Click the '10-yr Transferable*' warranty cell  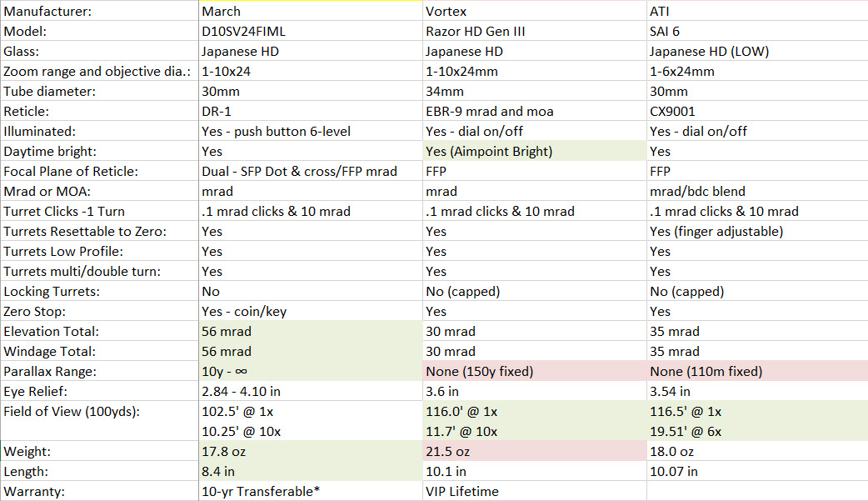tap(311, 491)
